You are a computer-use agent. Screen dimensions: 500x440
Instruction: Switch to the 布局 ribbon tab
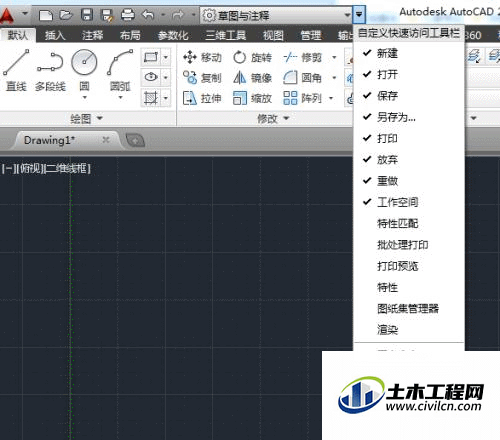pyautogui.click(x=130, y=35)
